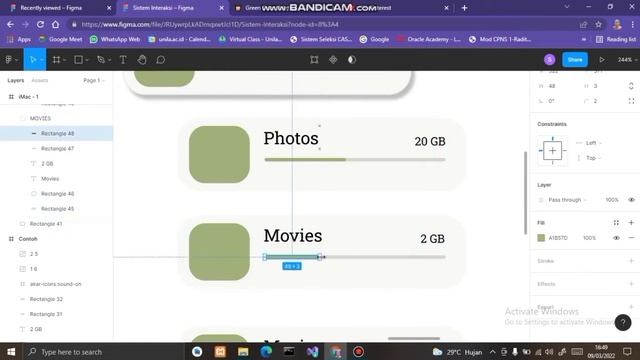This screenshot has width=640, height=360.
Task: Click the Create component icon
Action: (333, 60)
